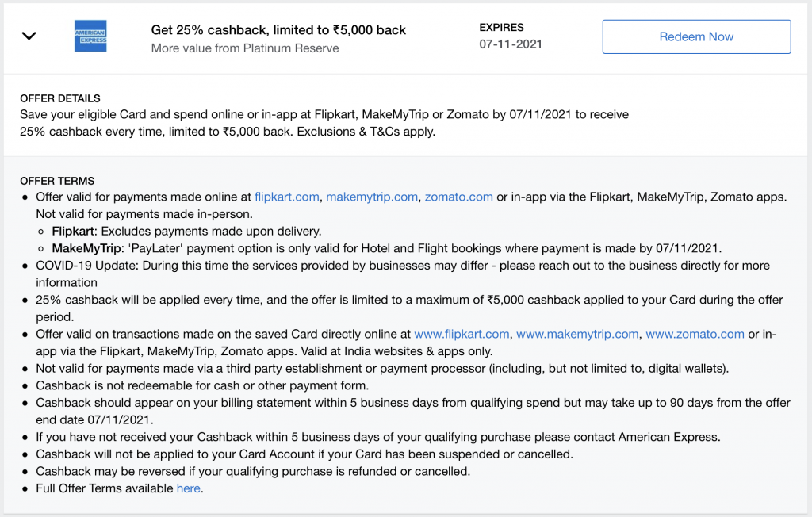
Task: Click the 'Get 25% cashback' offer title
Action: point(278,29)
